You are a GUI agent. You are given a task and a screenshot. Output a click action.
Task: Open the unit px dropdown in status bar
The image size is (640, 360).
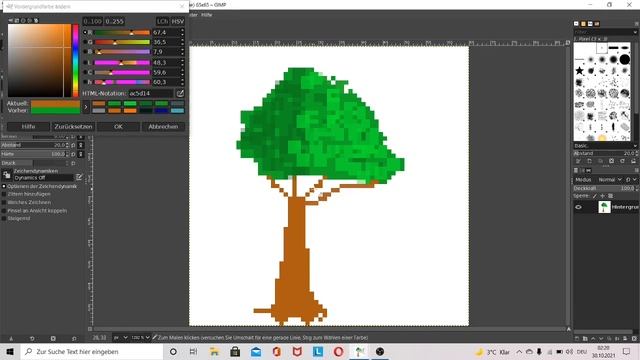121,338
